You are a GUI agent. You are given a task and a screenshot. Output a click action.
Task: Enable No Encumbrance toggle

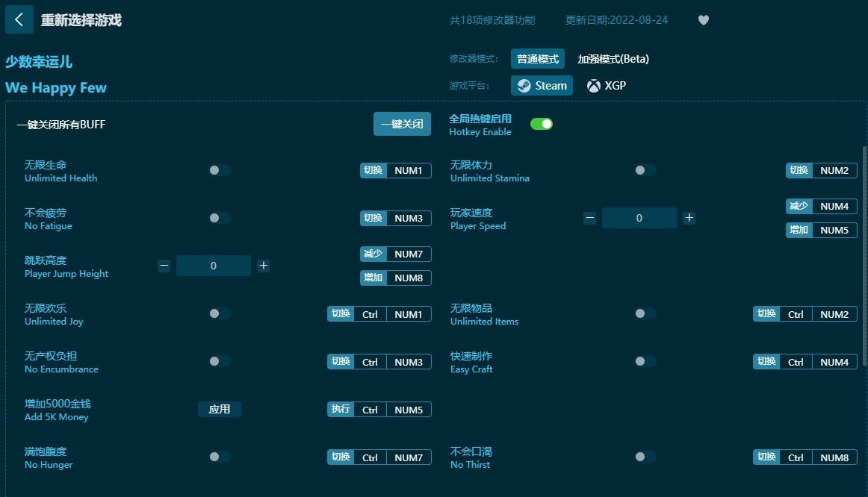219,361
